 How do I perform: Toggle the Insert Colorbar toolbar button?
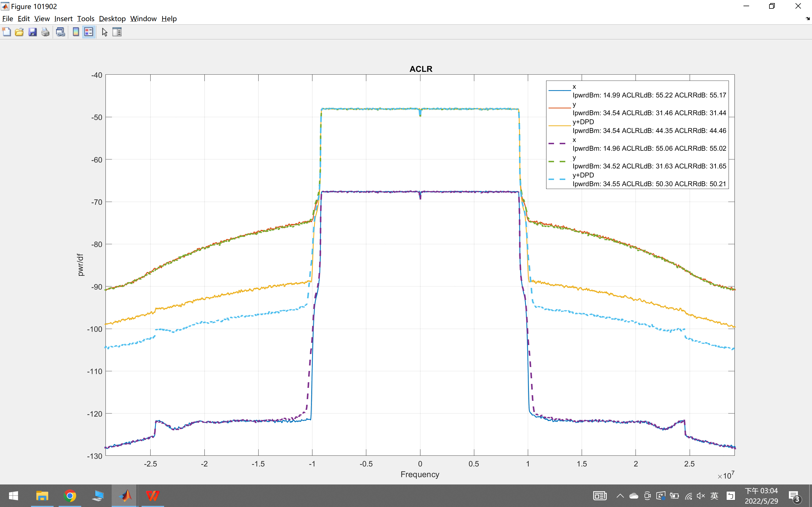tap(76, 32)
